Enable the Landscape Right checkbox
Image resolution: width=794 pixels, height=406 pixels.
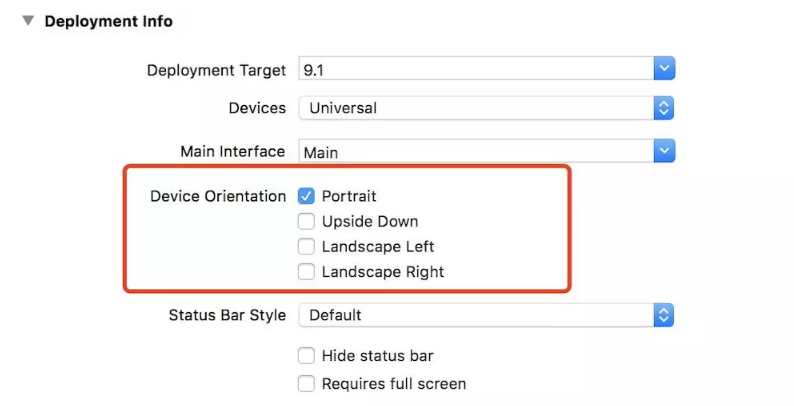tap(306, 272)
